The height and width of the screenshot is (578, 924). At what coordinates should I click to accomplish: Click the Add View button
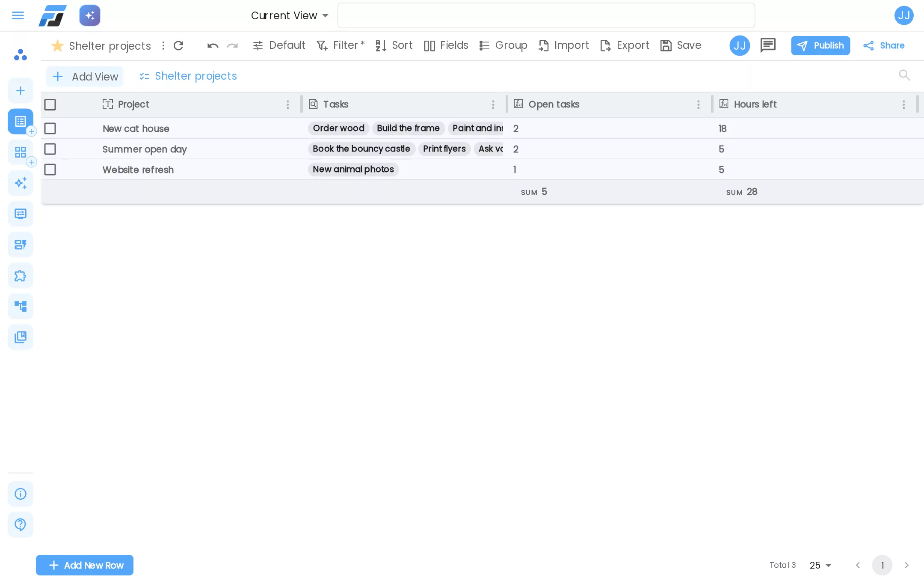point(85,77)
